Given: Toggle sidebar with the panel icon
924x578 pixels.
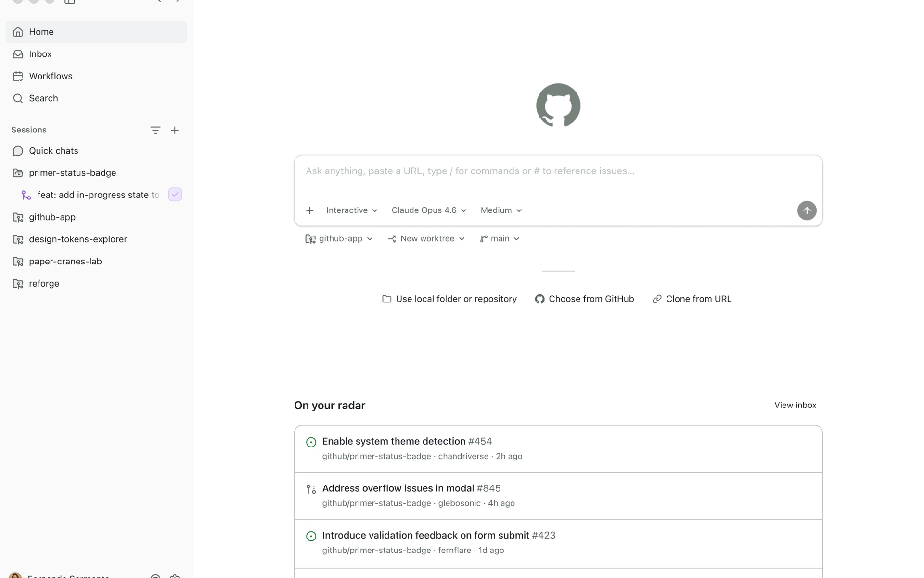Looking at the screenshot, I should click(70, 1).
